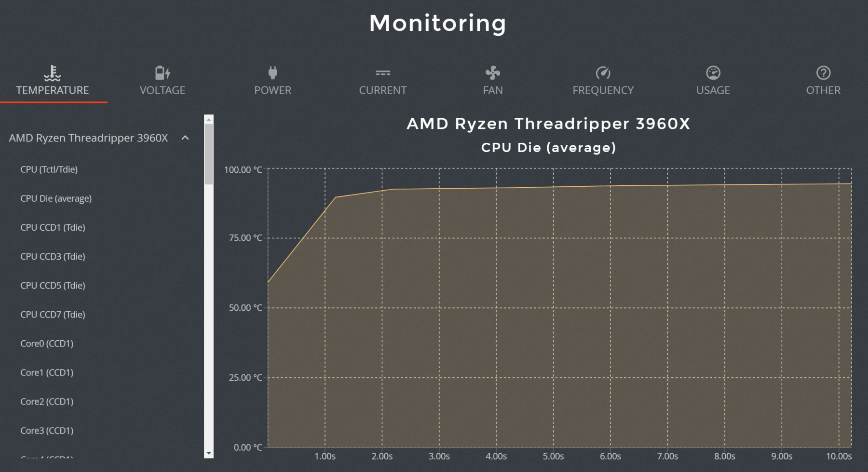Click the Usage dial icon

713,73
